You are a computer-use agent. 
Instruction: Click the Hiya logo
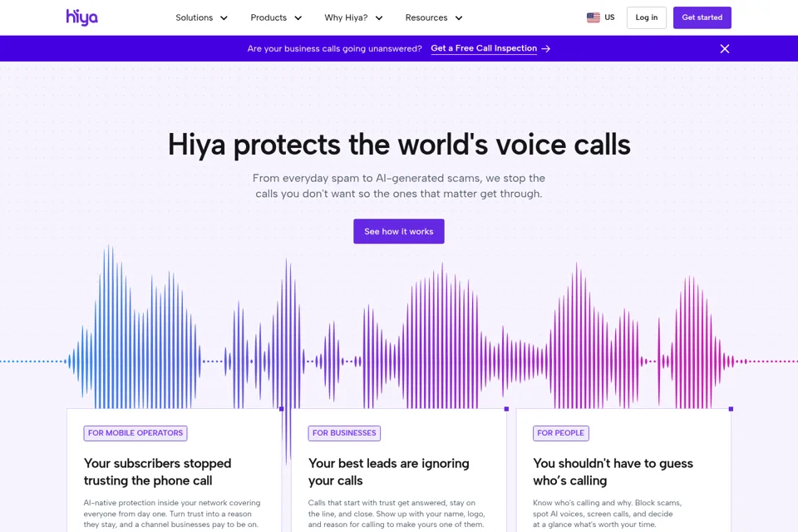click(82, 17)
